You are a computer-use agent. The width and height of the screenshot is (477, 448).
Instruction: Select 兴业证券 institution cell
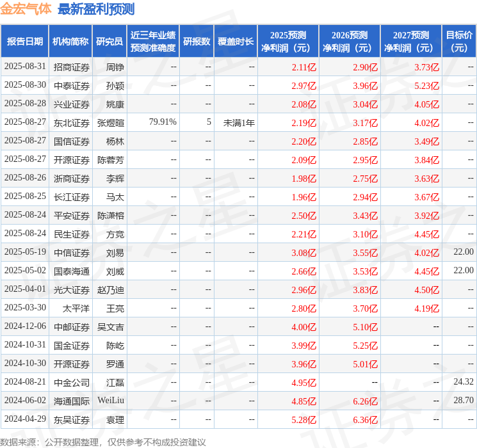point(72,104)
